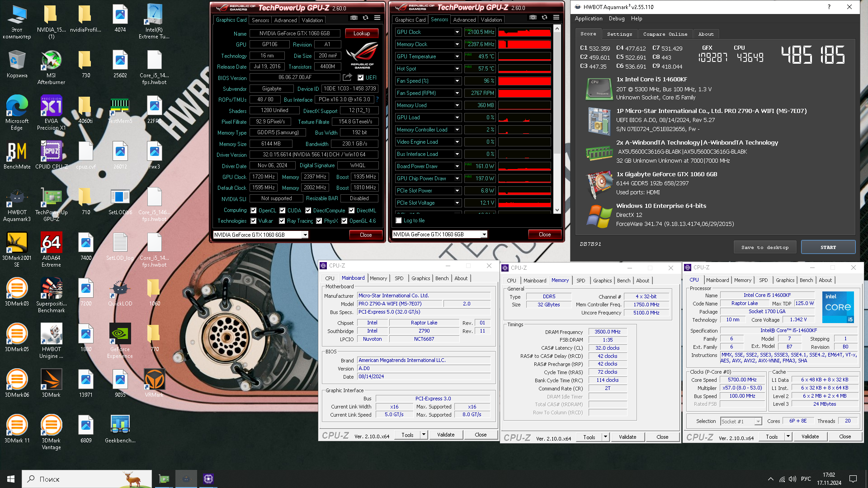Click GPU Clock sensor graph
The height and width of the screenshot is (488, 868).
point(524,32)
